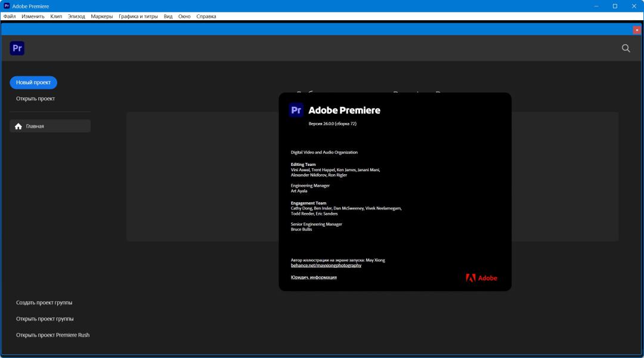This screenshot has width=644, height=358.
Task: Select the Главная home tab
Action: click(x=50, y=126)
